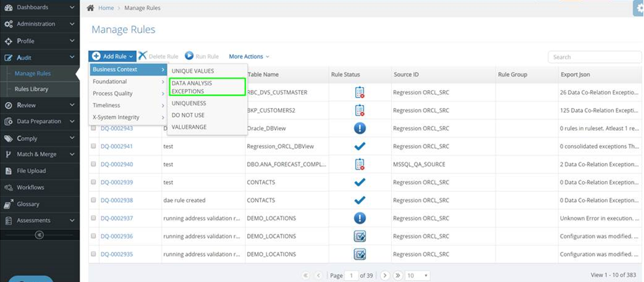This screenshot has width=644, height=282.
Task: Click the Audit pencil icon
Action: click(8, 58)
